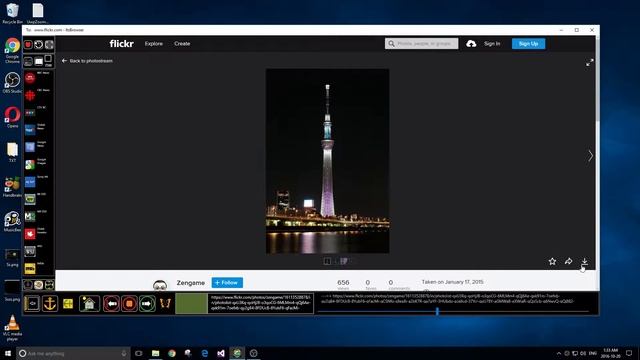Open the Opera desktop shortcut
The height and width of the screenshot is (360, 640).
[12, 117]
